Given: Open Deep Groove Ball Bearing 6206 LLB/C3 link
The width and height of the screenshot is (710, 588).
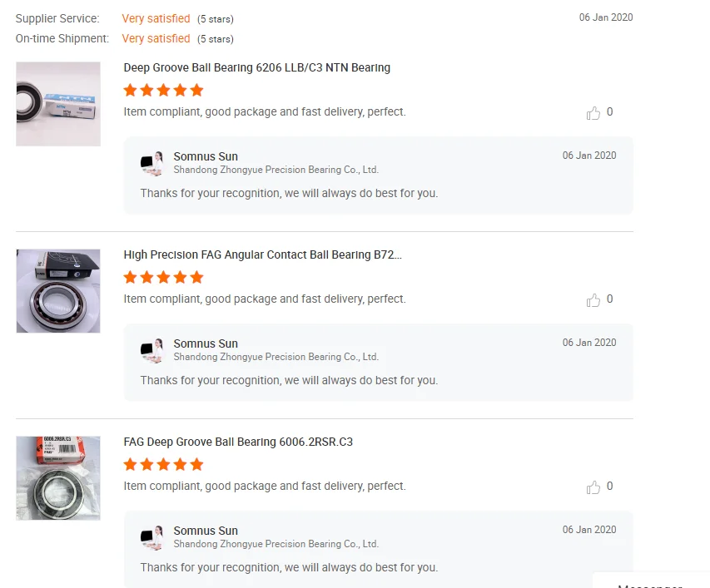Looking at the screenshot, I should [256, 67].
